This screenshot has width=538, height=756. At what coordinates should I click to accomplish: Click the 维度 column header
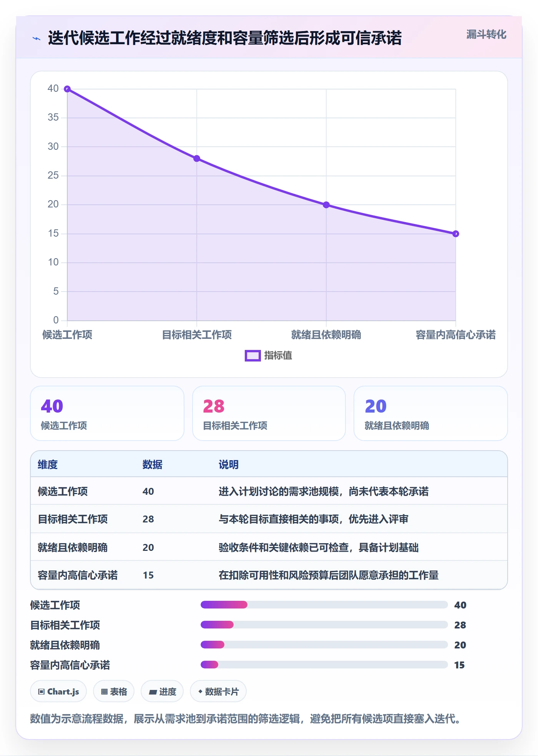point(48,464)
